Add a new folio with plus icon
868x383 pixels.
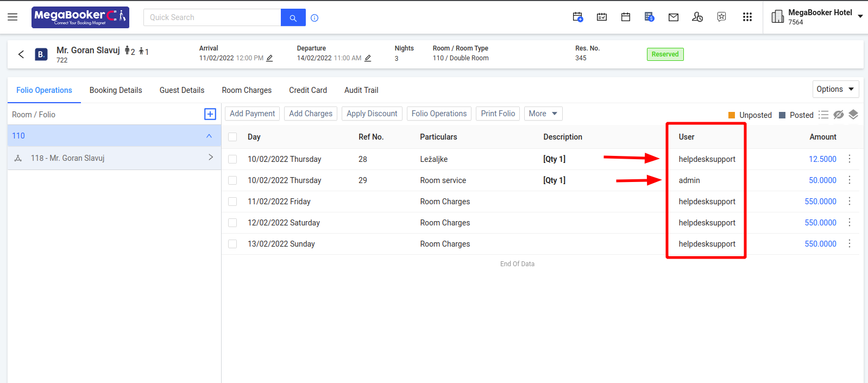pyautogui.click(x=210, y=114)
